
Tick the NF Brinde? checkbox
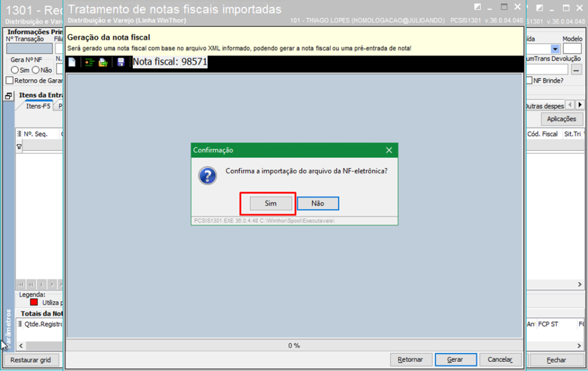(529, 80)
